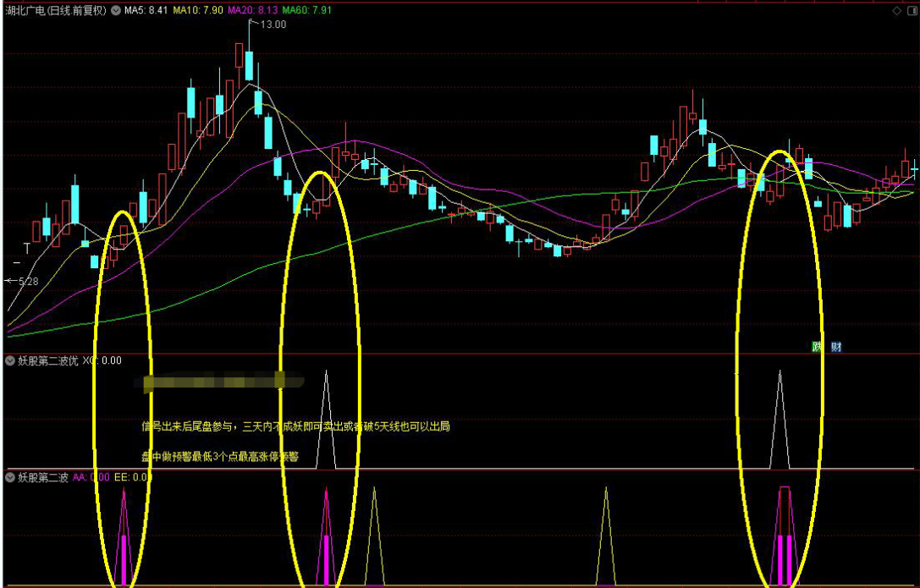Collapse the 妖股第二波优 indicator panel arrow
Viewport: 920px width, 588px height.
[x=10, y=360]
